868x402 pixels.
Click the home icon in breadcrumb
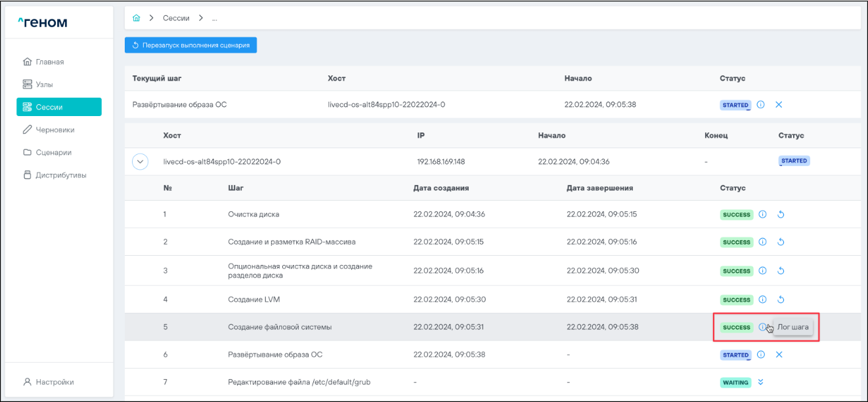[136, 18]
